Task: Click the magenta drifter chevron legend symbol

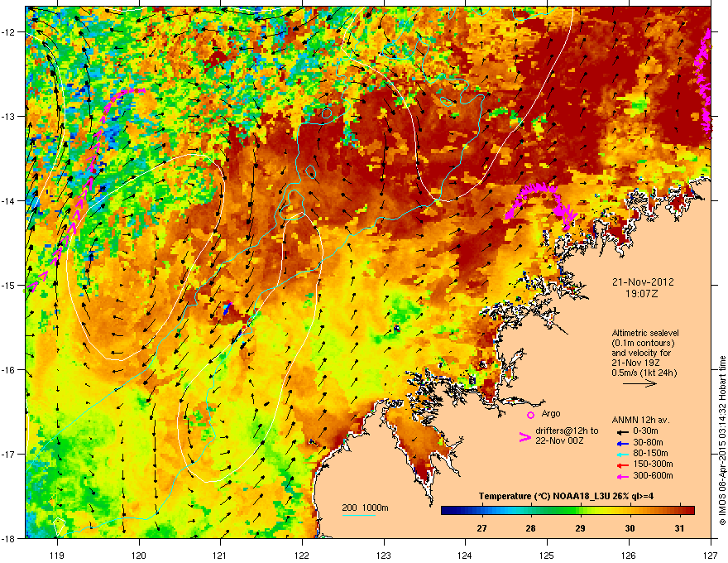Action: click(524, 436)
